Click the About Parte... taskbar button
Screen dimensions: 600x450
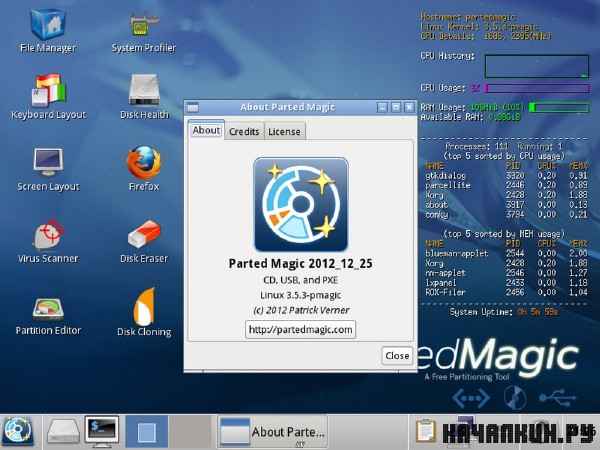pos(272,432)
